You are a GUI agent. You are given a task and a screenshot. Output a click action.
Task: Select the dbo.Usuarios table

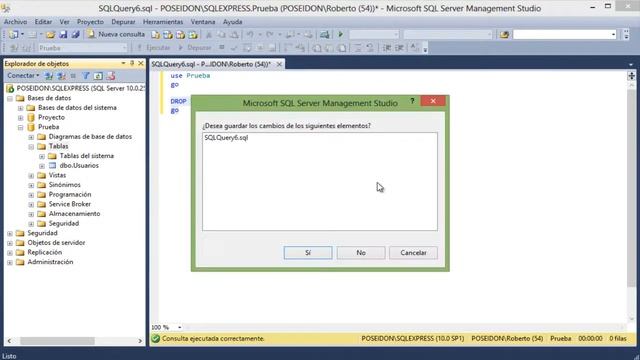(x=79, y=166)
